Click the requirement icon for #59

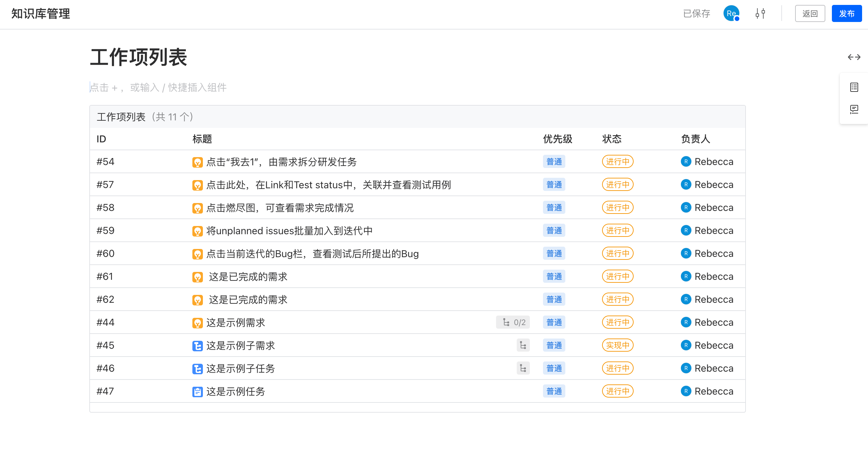(x=197, y=231)
